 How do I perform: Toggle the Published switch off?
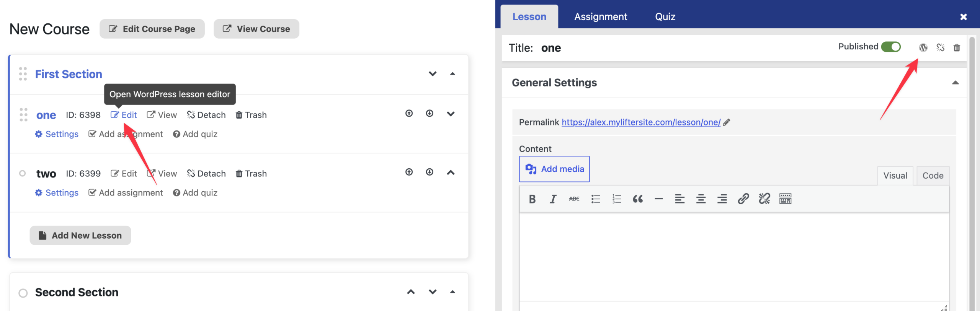[891, 47]
